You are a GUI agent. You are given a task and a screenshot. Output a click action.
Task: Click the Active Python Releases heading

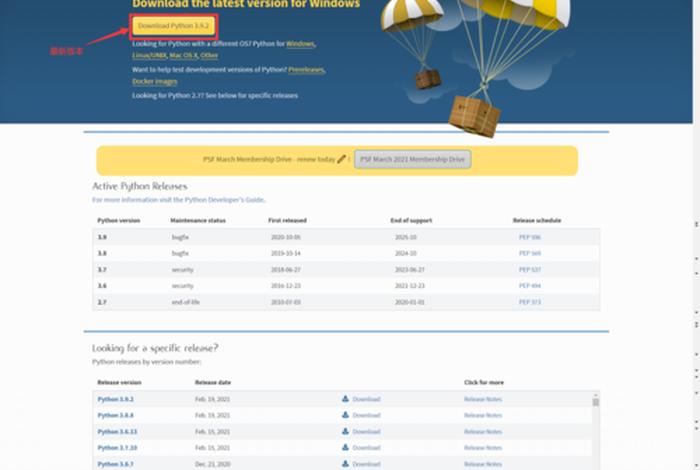tap(140, 186)
